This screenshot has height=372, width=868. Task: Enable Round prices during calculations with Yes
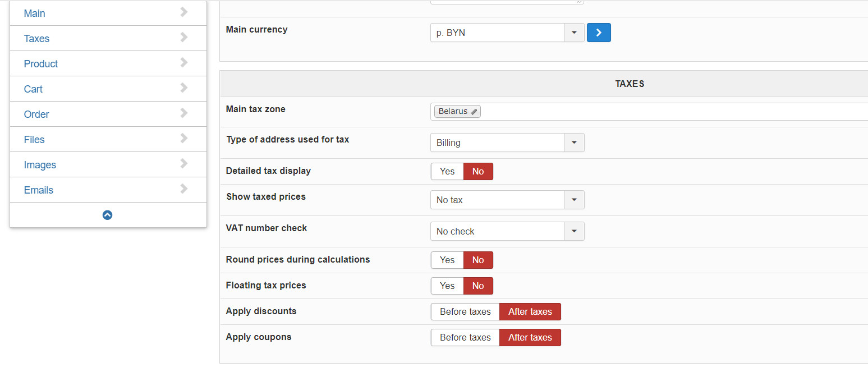click(447, 260)
